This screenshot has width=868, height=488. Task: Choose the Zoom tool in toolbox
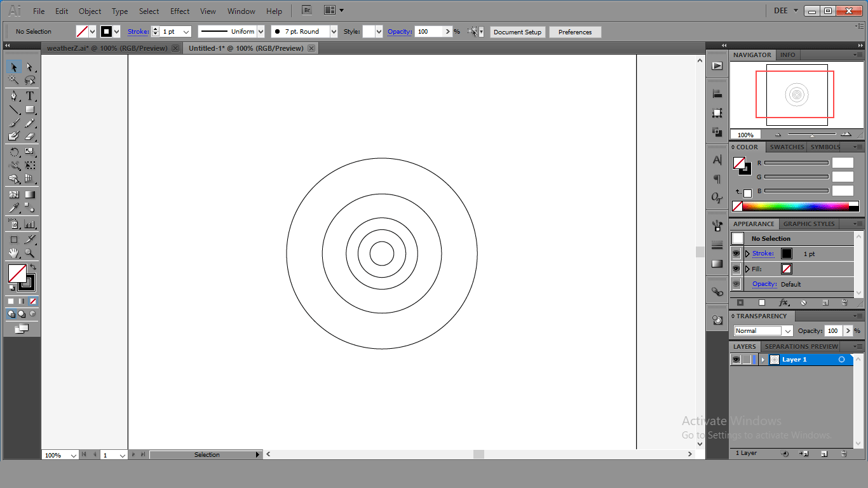pos(29,253)
